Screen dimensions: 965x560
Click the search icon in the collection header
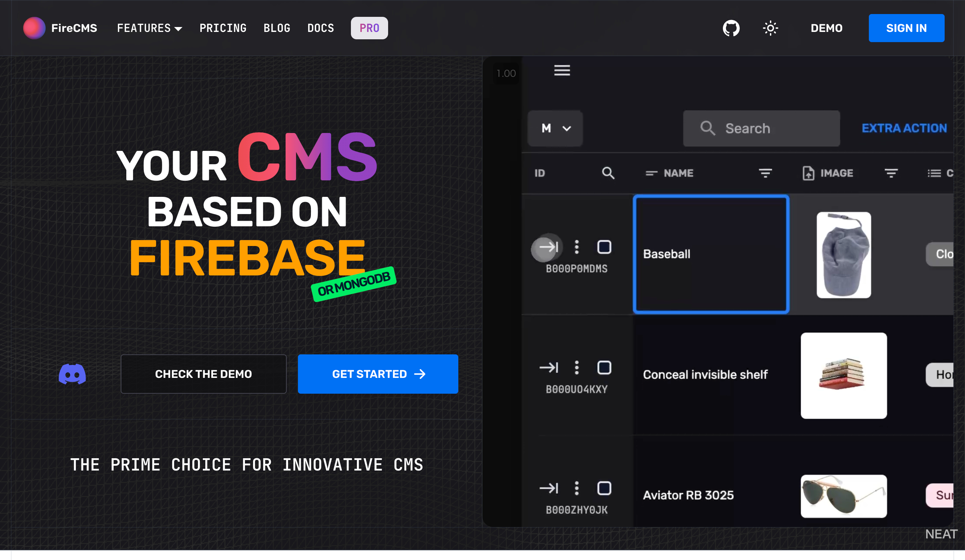tap(607, 173)
